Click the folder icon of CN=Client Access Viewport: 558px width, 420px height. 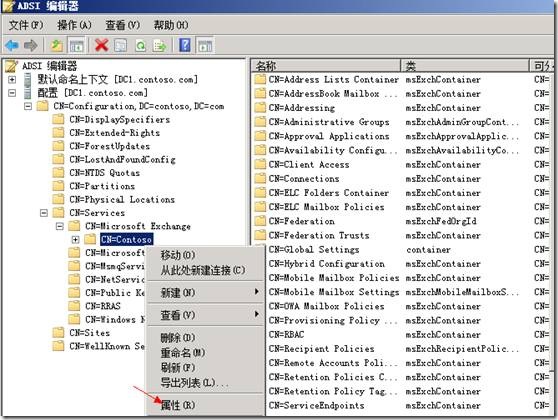pos(260,164)
